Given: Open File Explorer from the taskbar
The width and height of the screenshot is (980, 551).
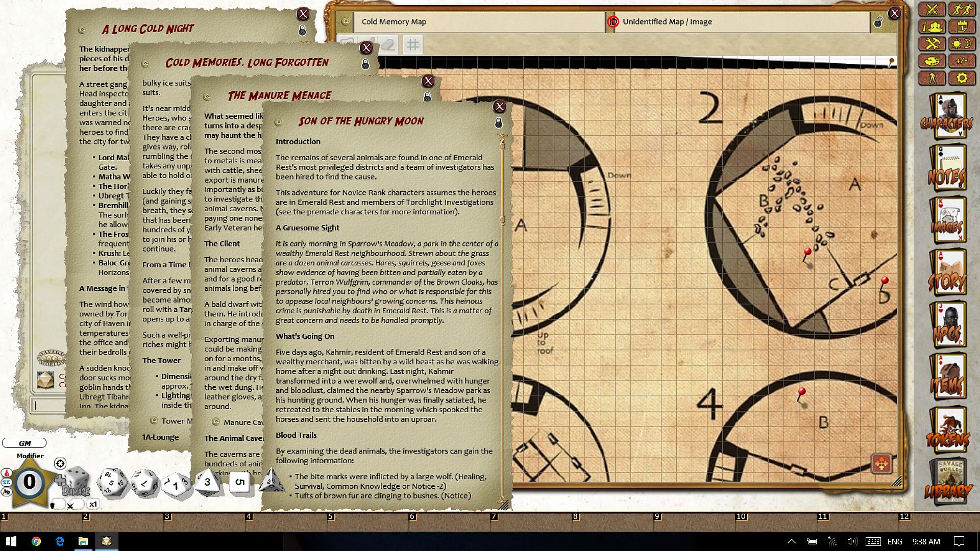Looking at the screenshot, I should (83, 541).
